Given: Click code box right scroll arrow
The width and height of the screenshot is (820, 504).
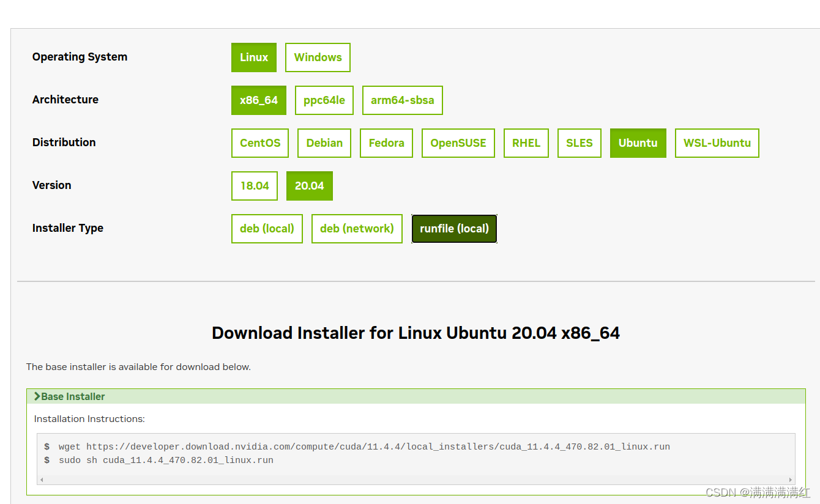Looking at the screenshot, I should pyautogui.click(x=791, y=480).
